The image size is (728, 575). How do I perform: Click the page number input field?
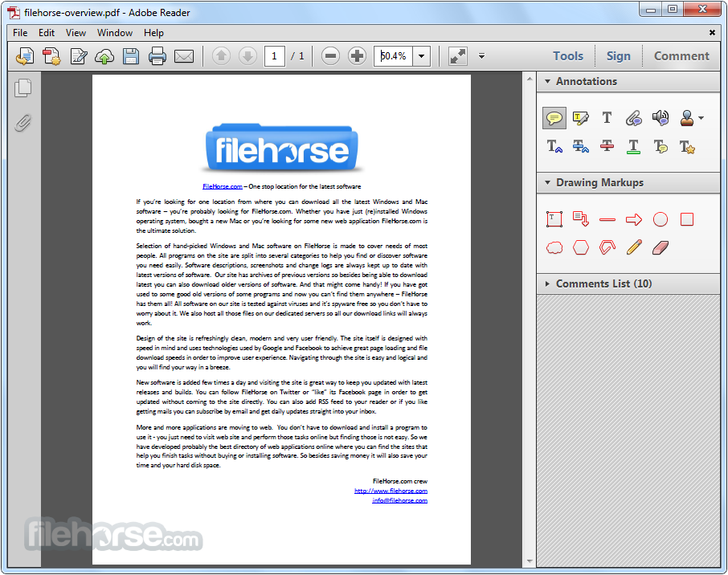coord(274,56)
